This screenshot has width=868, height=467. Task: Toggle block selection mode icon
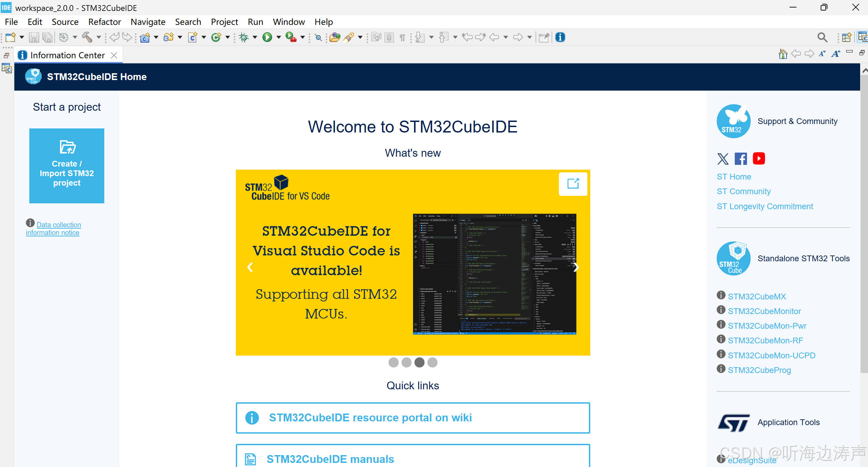[389, 37]
